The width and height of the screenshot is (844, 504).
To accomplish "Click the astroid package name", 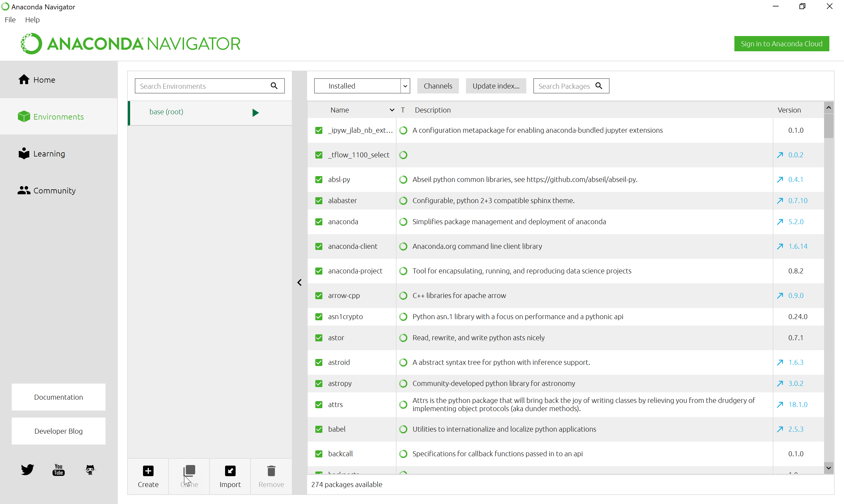I will [x=338, y=362].
